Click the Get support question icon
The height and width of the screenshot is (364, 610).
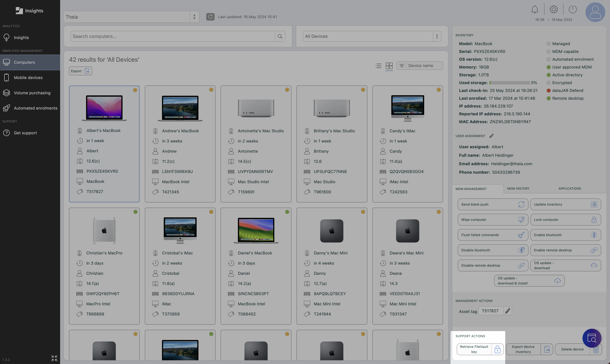coord(6,133)
